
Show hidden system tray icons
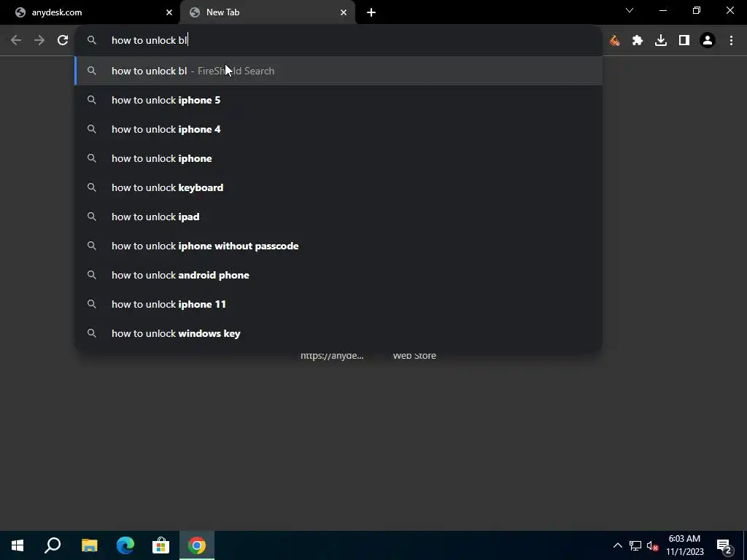617,545
